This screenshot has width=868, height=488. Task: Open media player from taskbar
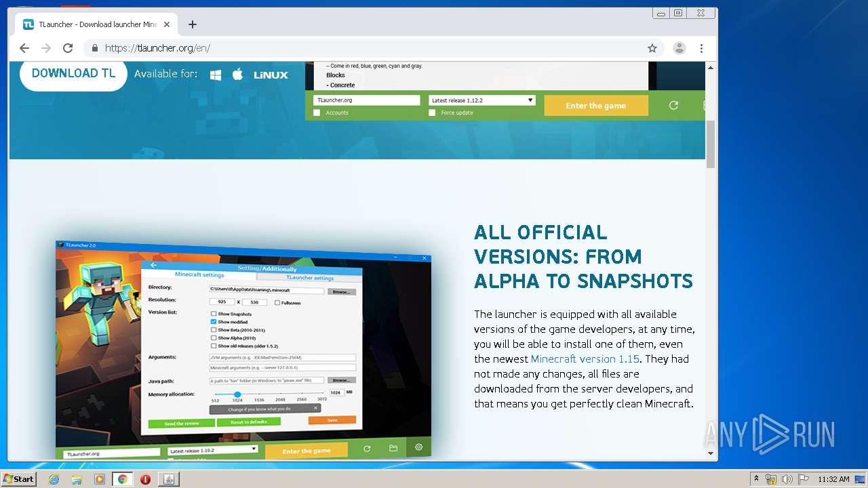coord(100,479)
